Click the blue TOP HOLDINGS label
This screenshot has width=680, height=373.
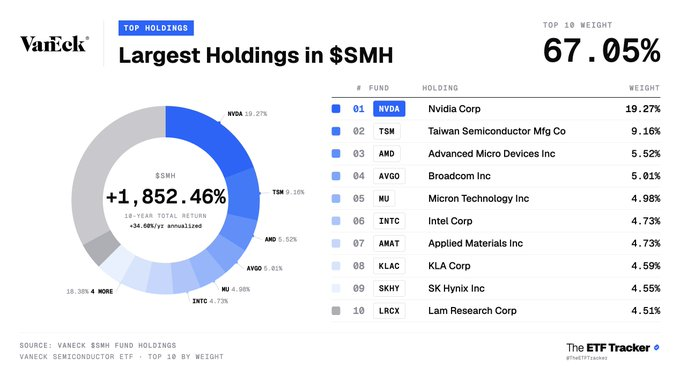[156, 28]
